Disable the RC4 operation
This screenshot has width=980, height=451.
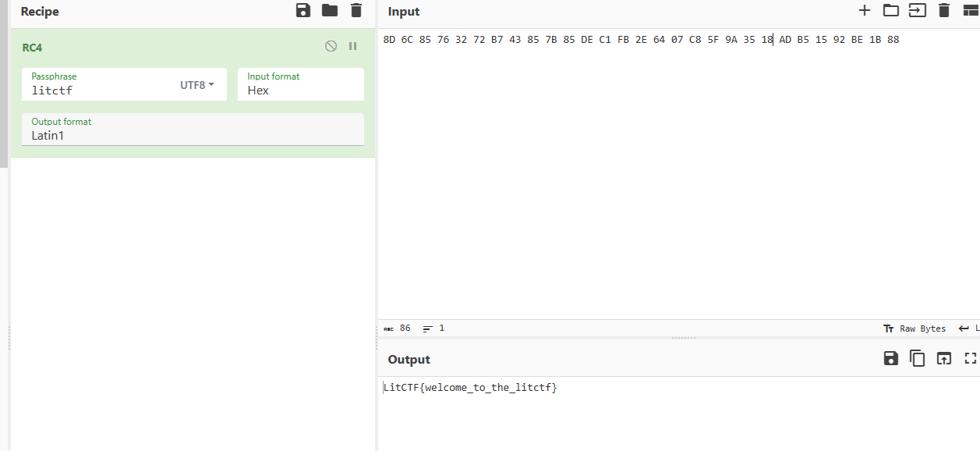point(331,47)
